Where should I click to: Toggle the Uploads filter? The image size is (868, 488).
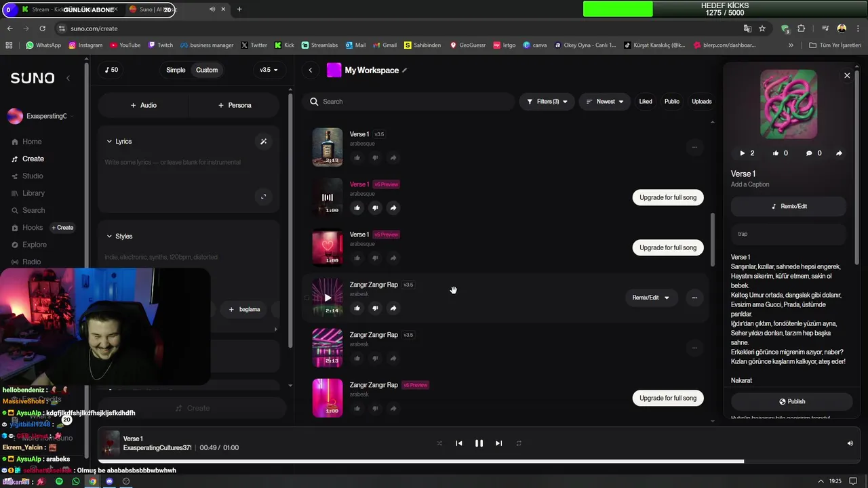coord(702,102)
